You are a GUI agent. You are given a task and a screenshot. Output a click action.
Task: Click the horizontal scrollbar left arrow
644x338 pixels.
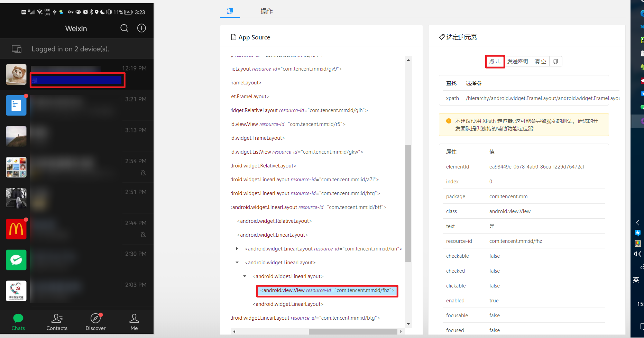tap(234, 331)
